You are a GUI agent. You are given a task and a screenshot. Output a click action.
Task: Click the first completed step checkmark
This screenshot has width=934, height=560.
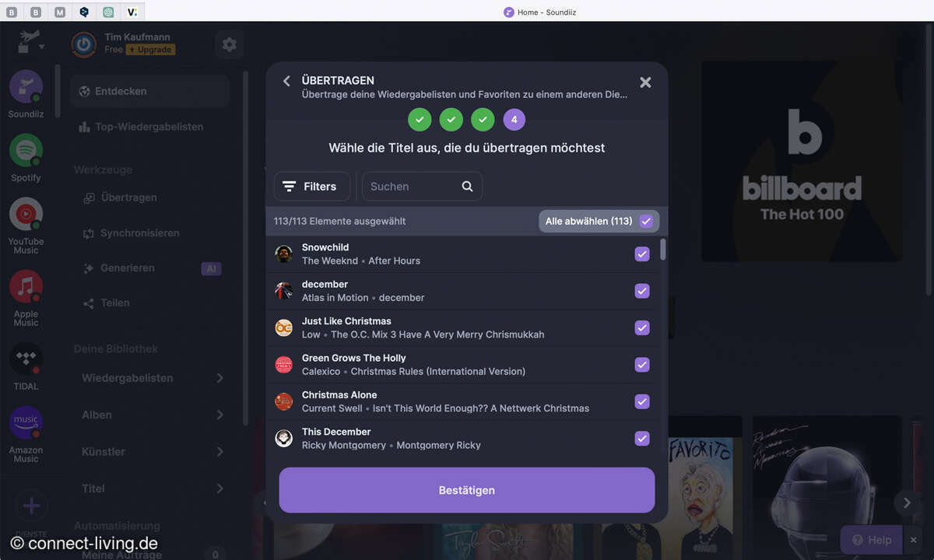tap(420, 120)
